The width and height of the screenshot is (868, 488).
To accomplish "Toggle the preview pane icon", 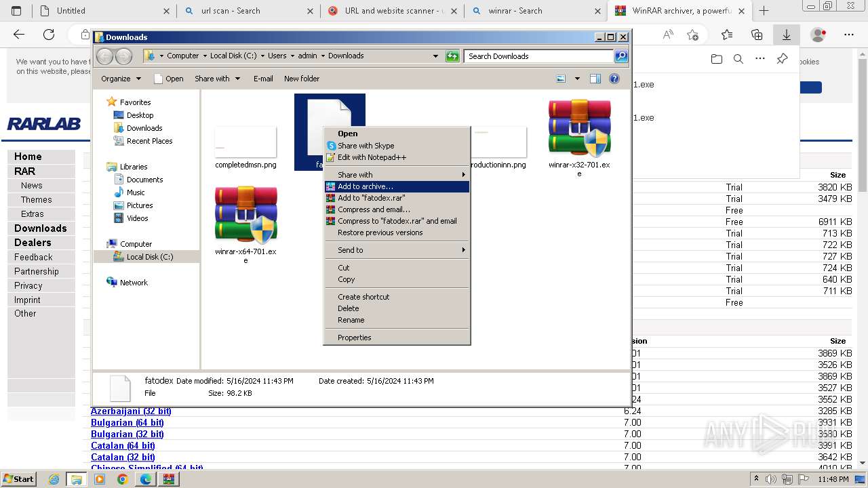I will click(x=595, y=79).
